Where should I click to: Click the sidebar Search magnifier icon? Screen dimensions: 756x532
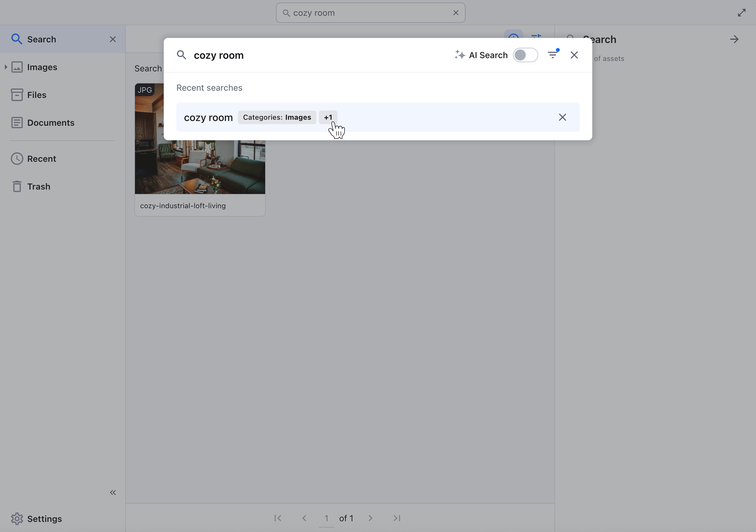coord(16,39)
